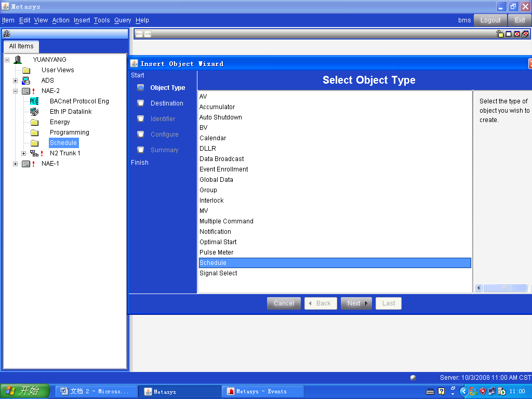
Task: Expand the ADS tree node
Action: pyautogui.click(x=16, y=81)
